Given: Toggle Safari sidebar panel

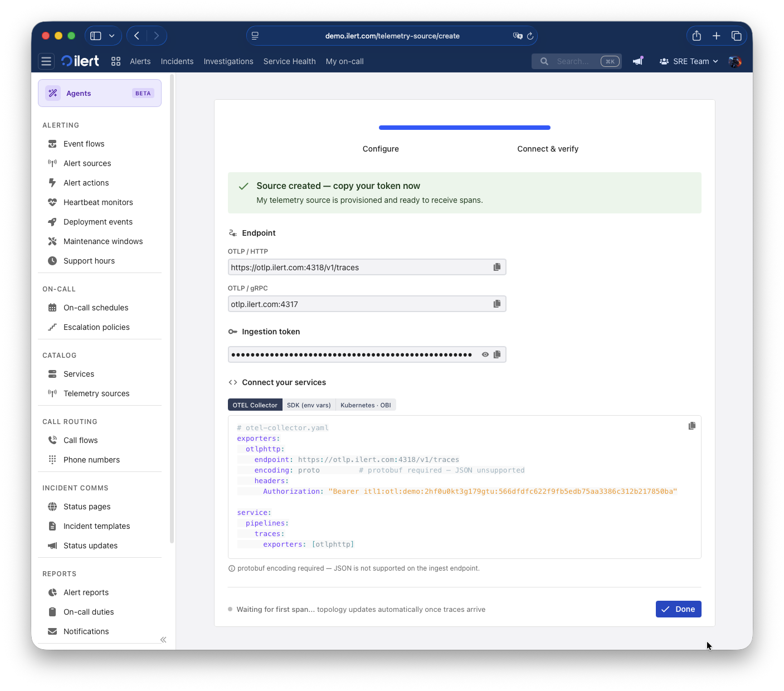Looking at the screenshot, I should [x=96, y=36].
